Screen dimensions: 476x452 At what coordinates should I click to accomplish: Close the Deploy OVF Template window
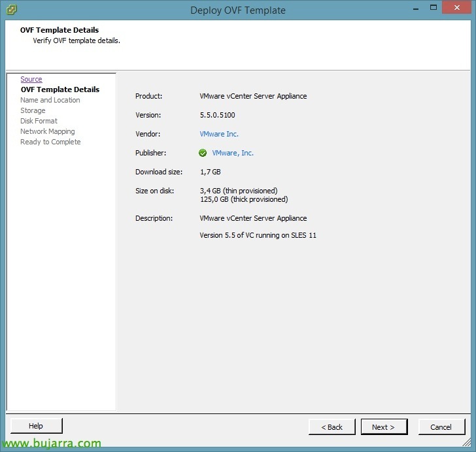(x=457, y=8)
